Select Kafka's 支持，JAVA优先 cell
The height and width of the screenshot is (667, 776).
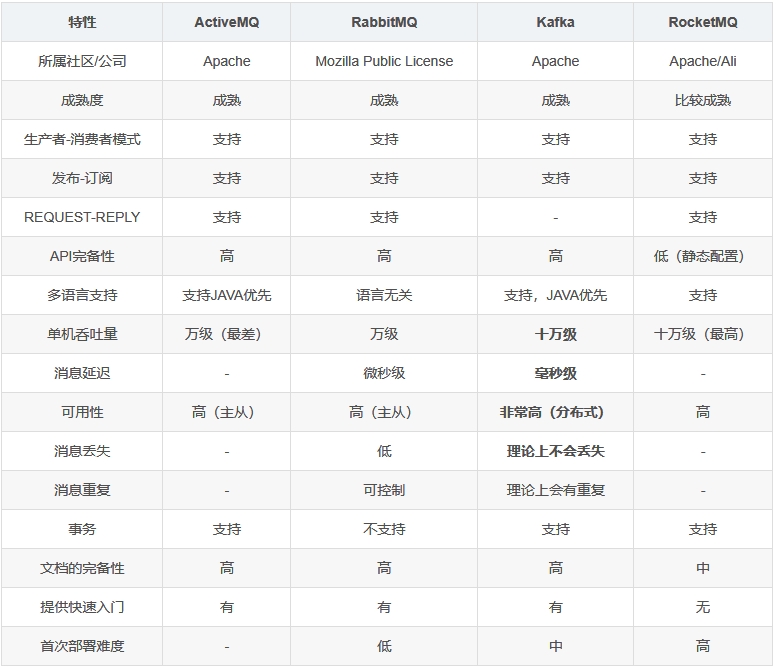tap(555, 295)
